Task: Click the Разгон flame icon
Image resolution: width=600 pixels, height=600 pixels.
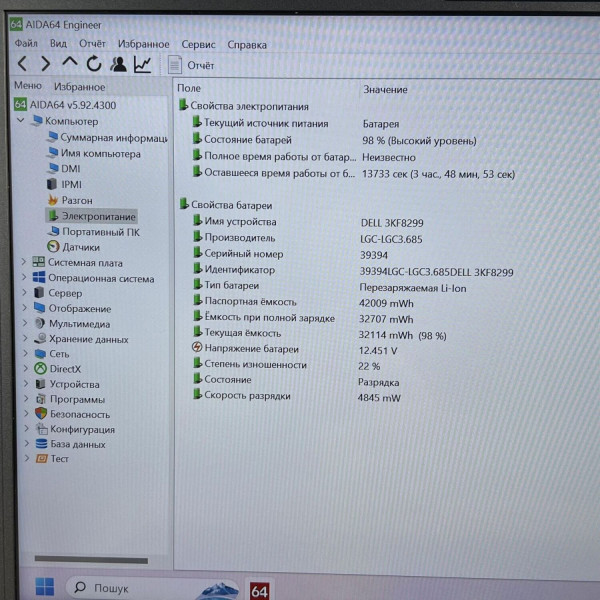Action: click(53, 200)
